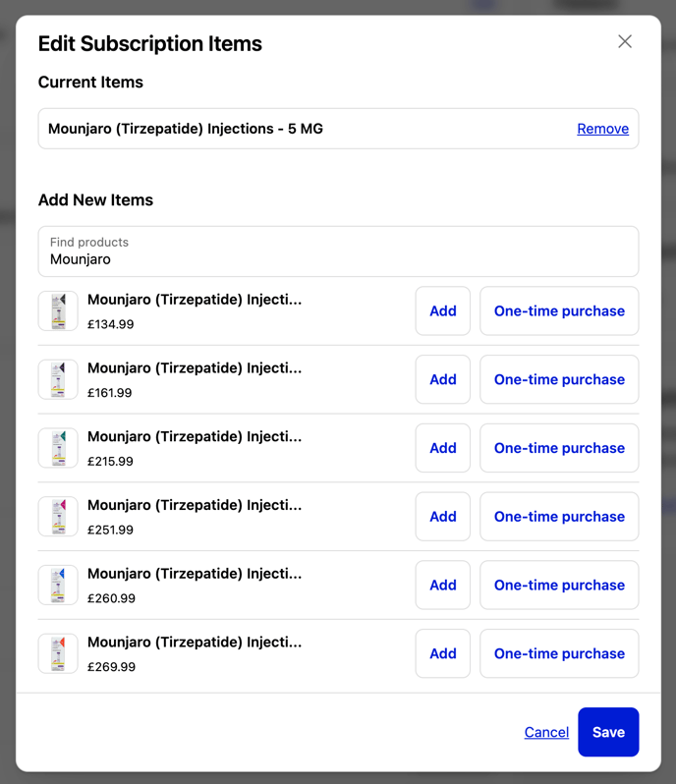Screen dimensions: 676x784
Task: Open thumbnail of £260.99 Mounjaro product
Action: point(58,586)
